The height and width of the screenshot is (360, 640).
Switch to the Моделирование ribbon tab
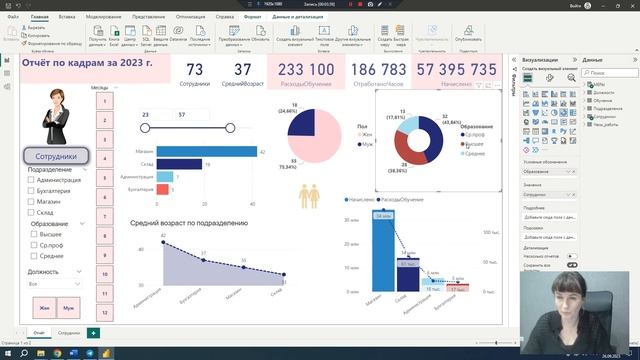104,17
